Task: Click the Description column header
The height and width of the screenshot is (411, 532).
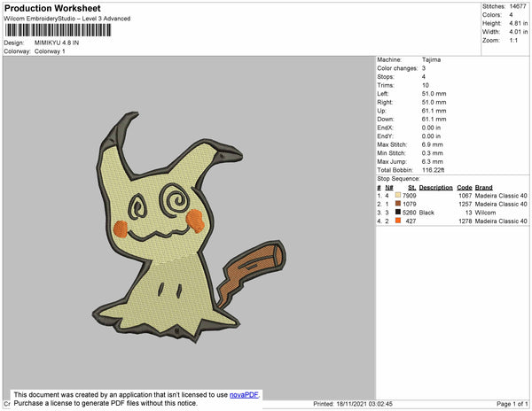Action: 436,188
